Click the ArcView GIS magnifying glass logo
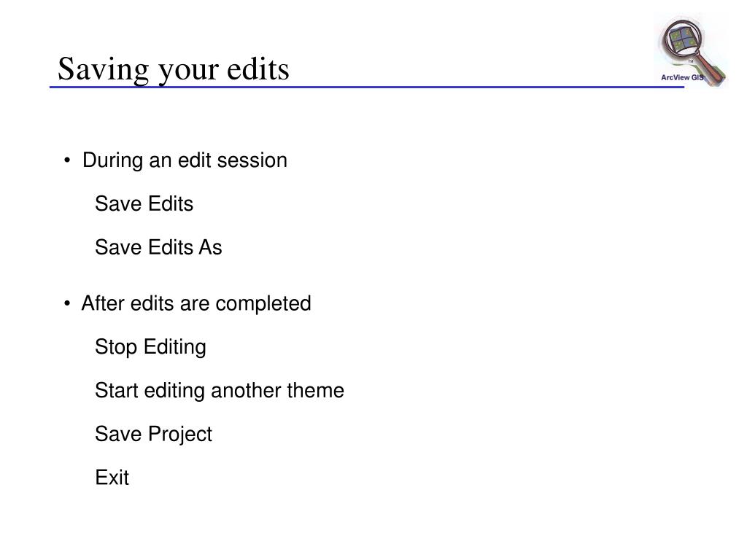Image resolution: width=747 pixels, height=560 pixels. click(x=692, y=52)
